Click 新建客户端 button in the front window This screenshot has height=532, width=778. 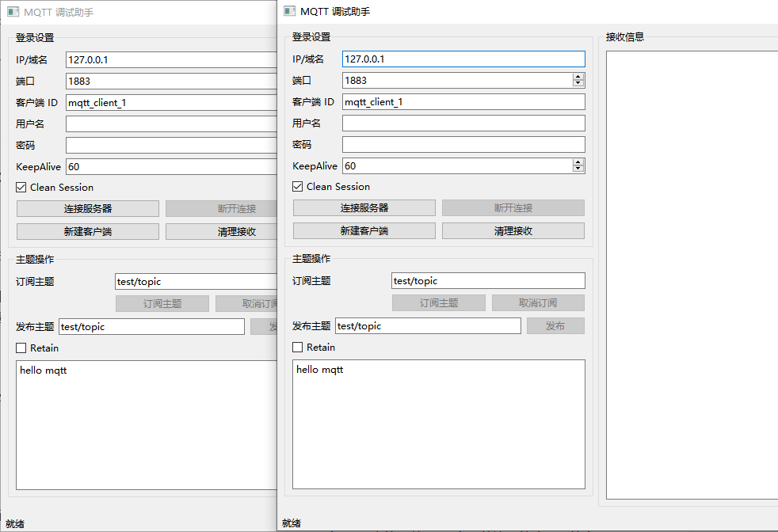[x=364, y=230]
